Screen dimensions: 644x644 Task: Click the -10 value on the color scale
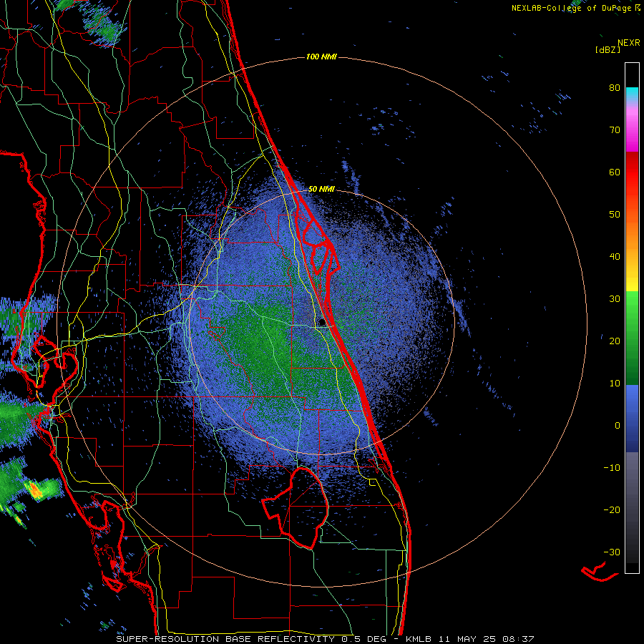[612, 468]
